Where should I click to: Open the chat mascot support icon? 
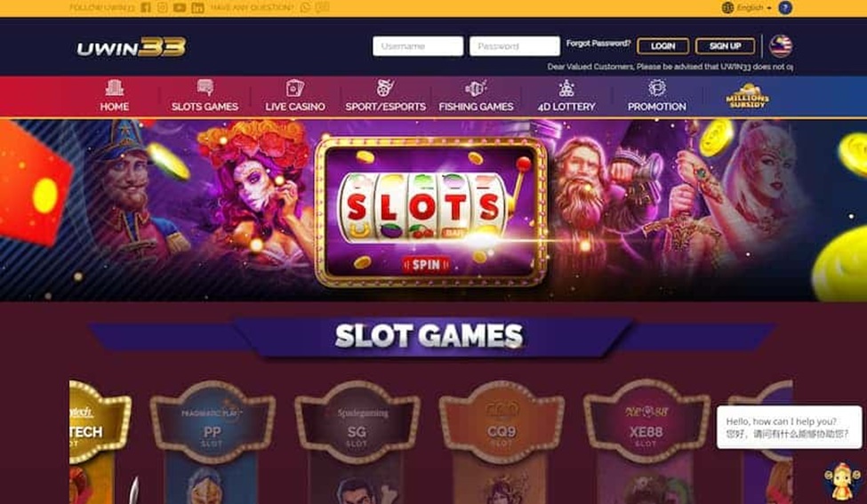coord(841,482)
